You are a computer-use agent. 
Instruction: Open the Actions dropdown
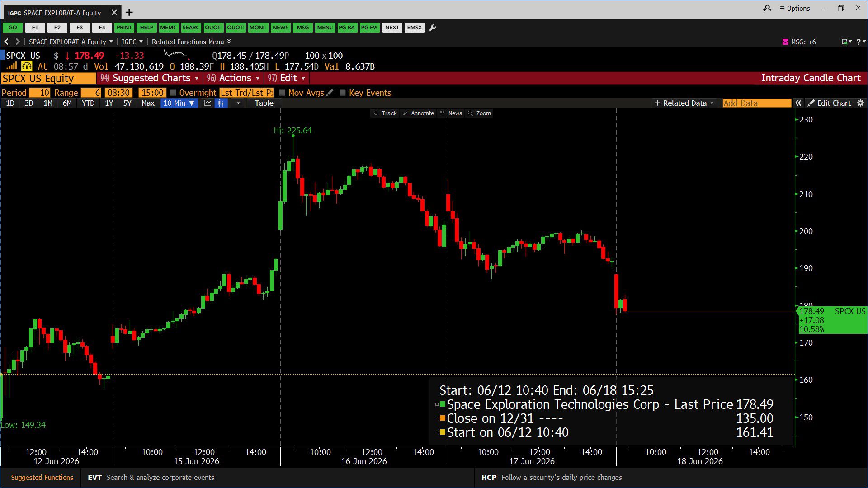coord(233,78)
